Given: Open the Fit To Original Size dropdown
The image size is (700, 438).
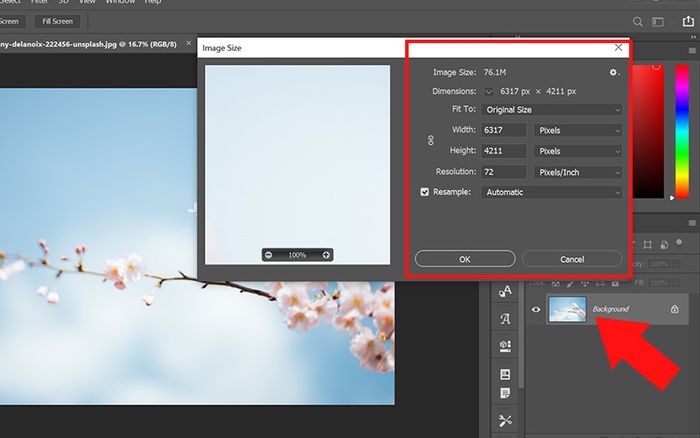Looking at the screenshot, I should [551, 109].
